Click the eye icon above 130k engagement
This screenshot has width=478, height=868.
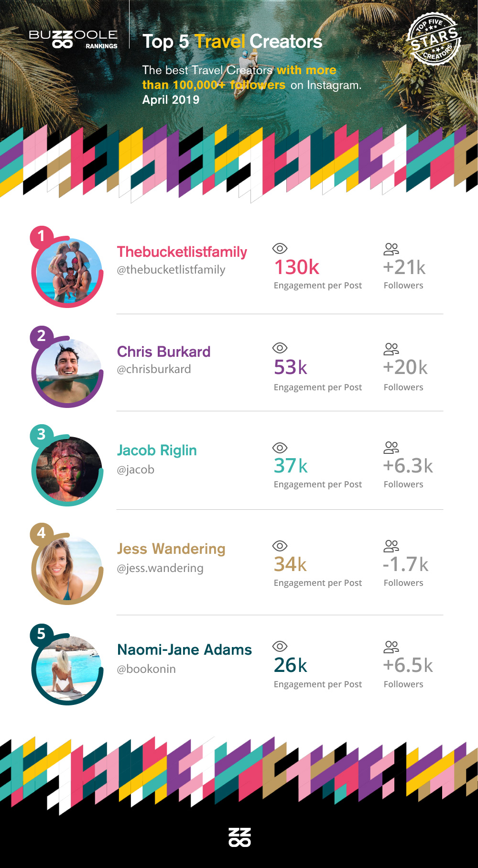coord(280,248)
